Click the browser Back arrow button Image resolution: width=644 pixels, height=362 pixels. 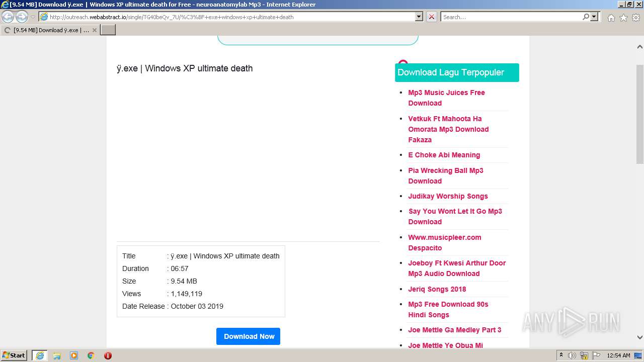[x=8, y=17]
